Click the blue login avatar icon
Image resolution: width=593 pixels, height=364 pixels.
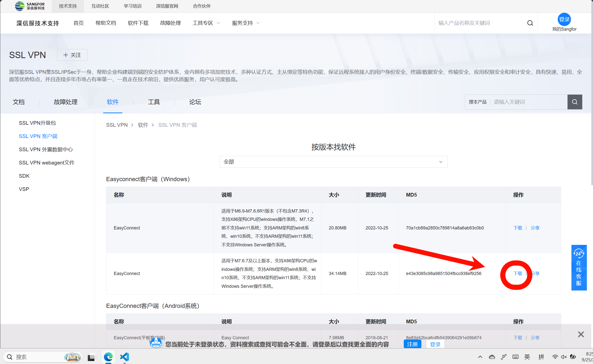[x=564, y=19]
